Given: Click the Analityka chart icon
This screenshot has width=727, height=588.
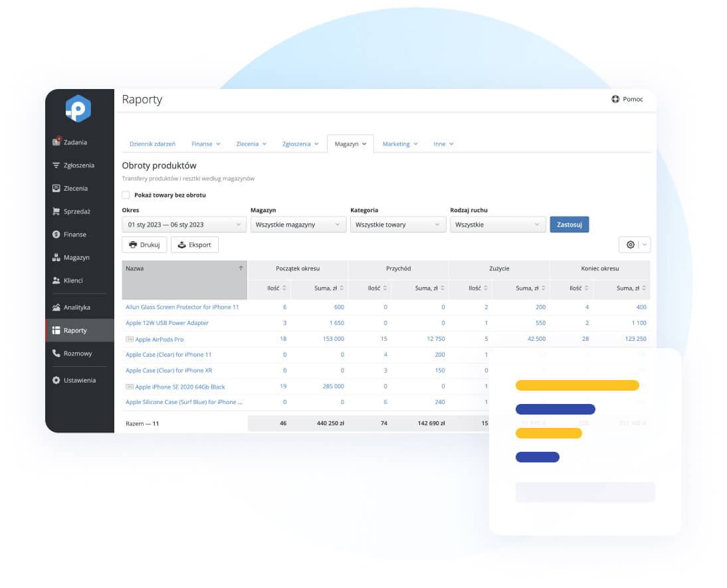Looking at the screenshot, I should (x=56, y=308).
